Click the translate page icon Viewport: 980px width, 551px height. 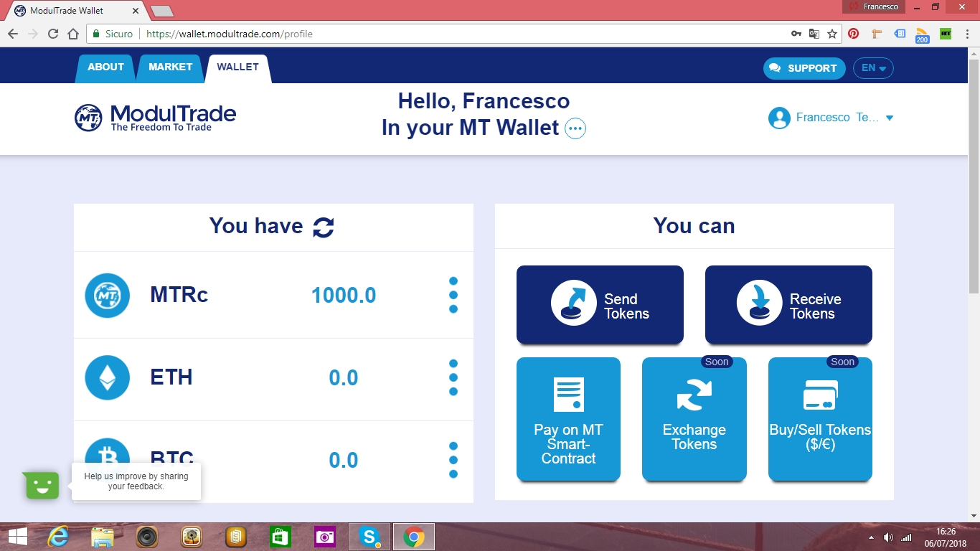tap(814, 34)
